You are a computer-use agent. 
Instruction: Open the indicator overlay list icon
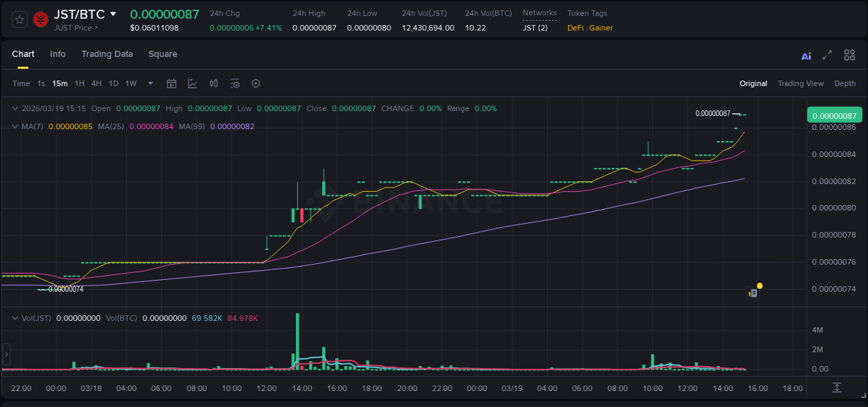(235, 83)
